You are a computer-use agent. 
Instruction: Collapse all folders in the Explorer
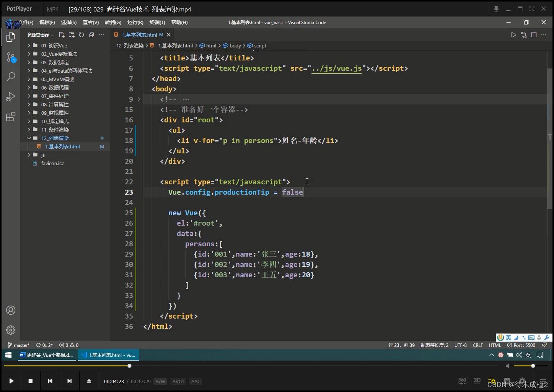91,35
